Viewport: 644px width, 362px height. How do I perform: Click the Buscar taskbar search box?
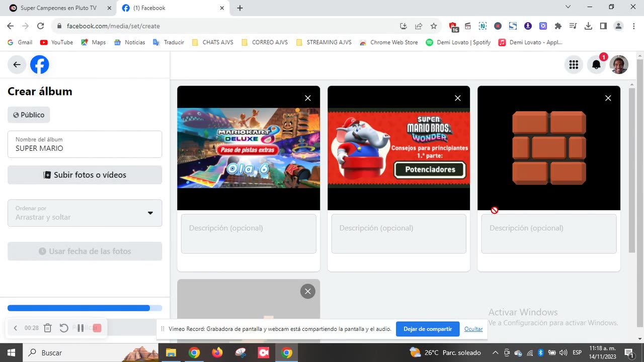point(91,352)
